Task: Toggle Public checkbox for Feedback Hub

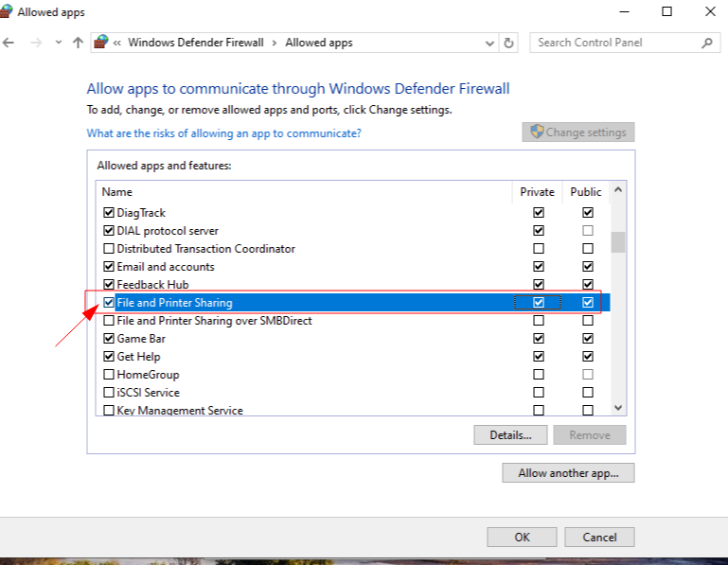Action: pyautogui.click(x=588, y=285)
